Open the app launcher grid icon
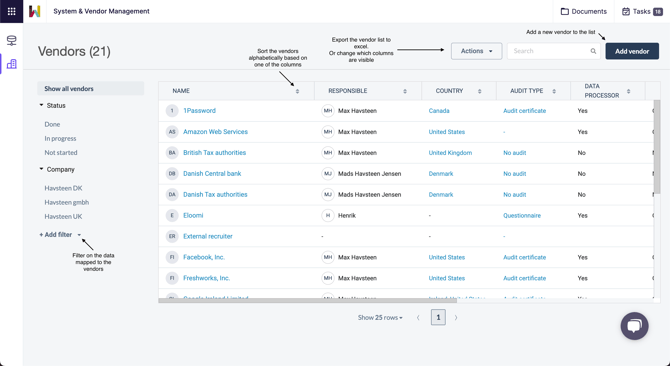Viewport: 670px width, 366px height. [12, 12]
